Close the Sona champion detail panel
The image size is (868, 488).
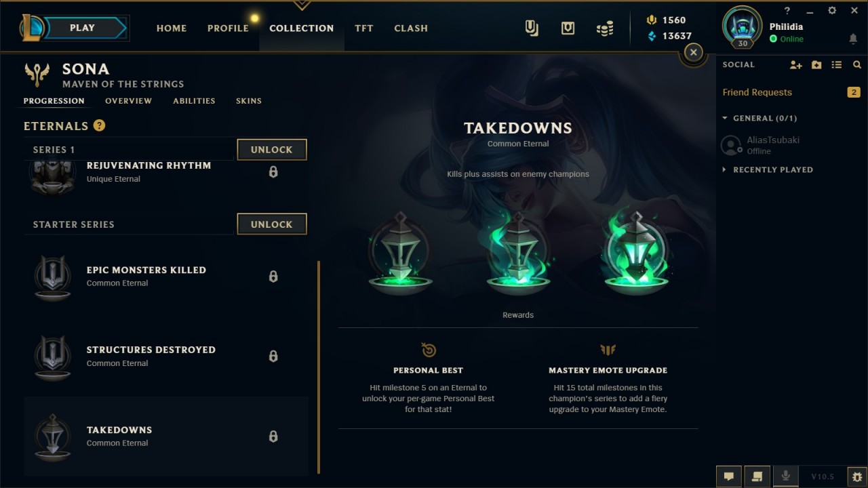(x=693, y=52)
